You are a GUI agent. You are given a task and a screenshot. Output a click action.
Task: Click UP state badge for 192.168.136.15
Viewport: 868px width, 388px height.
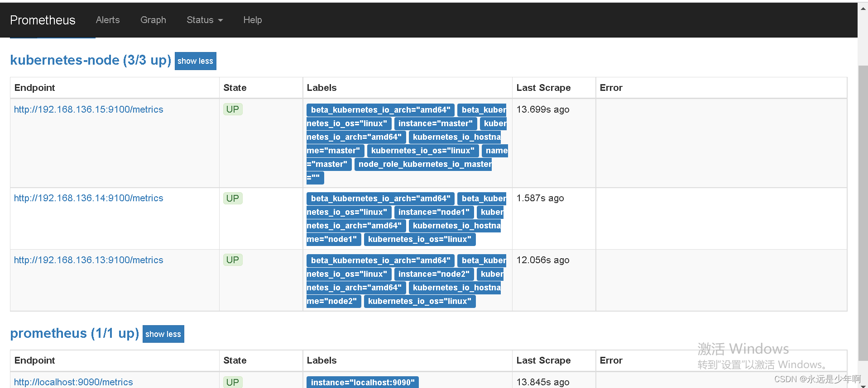233,109
